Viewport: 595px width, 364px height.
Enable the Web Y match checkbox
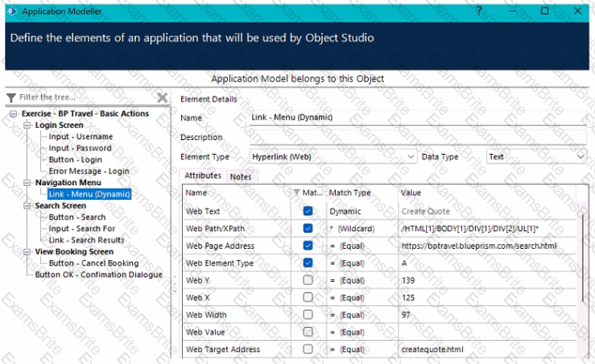pyautogui.click(x=308, y=279)
